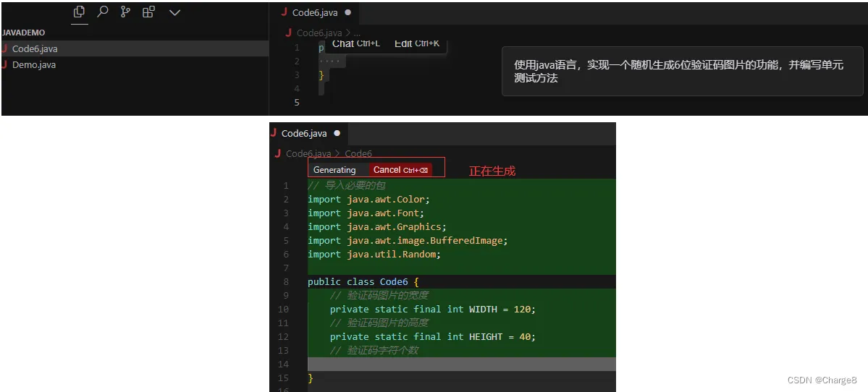The image size is (868, 392).
Task: Click Edit Ctrl+K option
Action: (x=417, y=43)
